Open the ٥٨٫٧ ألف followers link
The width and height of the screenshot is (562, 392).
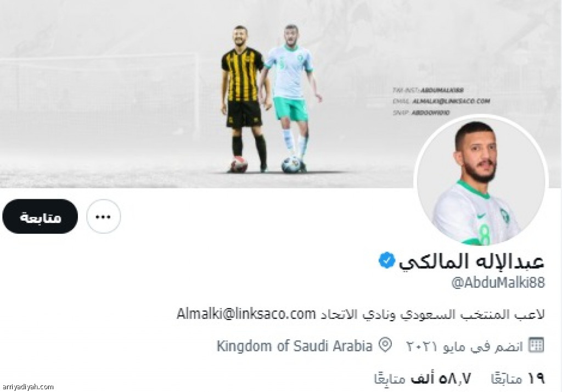pyautogui.click(x=423, y=378)
